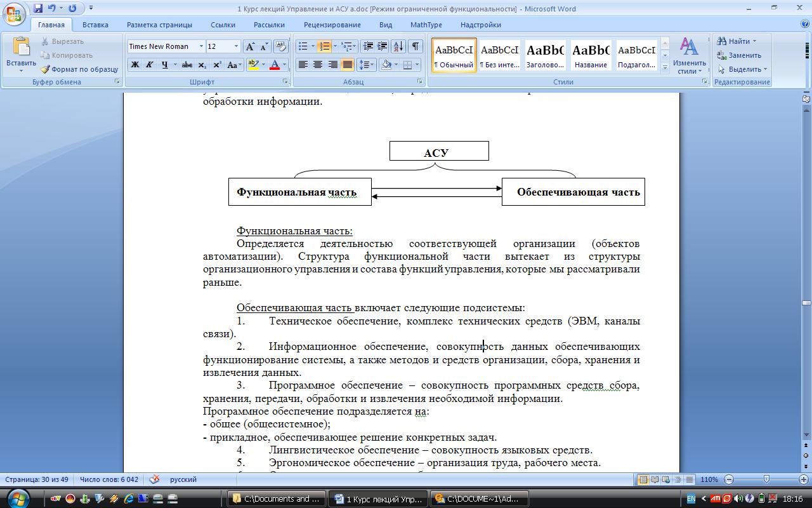Activate Формат по образцу painter
The image size is (812, 508).
click(x=79, y=69)
